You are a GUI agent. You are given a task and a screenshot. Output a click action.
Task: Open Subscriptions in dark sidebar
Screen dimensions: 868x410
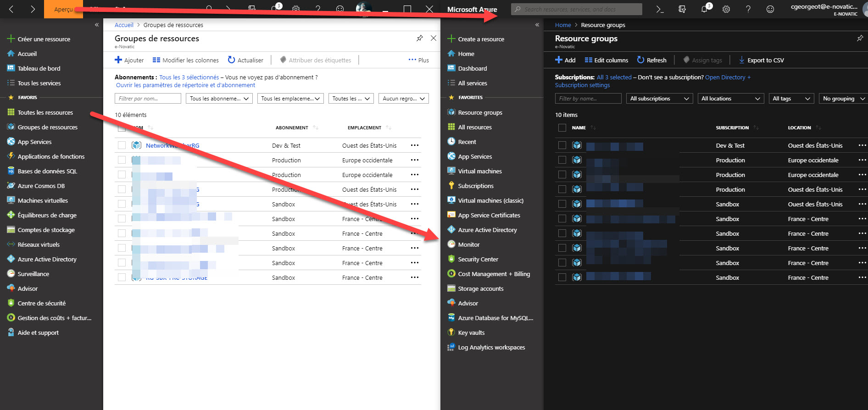click(476, 186)
